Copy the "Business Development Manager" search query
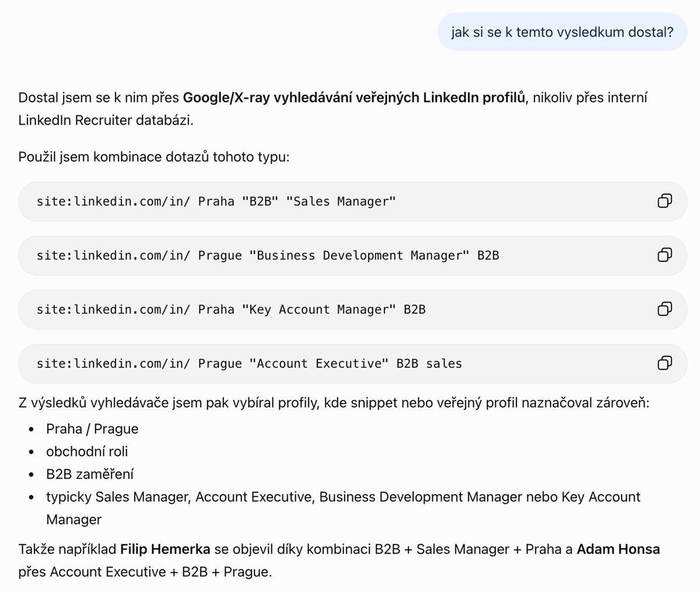700x592 pixels. point(664,255)
